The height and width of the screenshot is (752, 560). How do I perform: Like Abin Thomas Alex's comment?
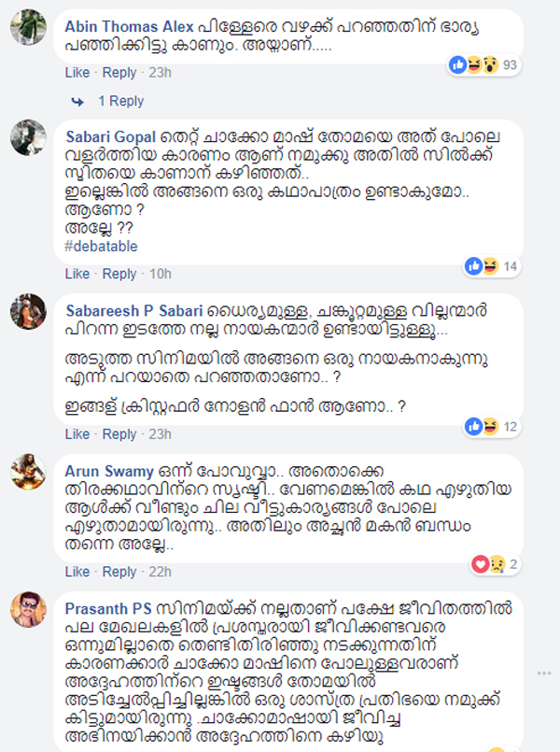[77, 72]
